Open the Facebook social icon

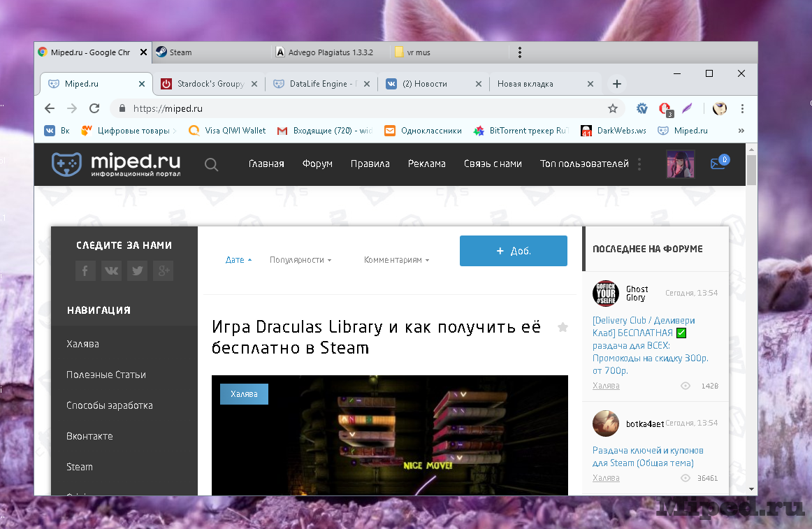pyautogui.click(x=85, y=271)
